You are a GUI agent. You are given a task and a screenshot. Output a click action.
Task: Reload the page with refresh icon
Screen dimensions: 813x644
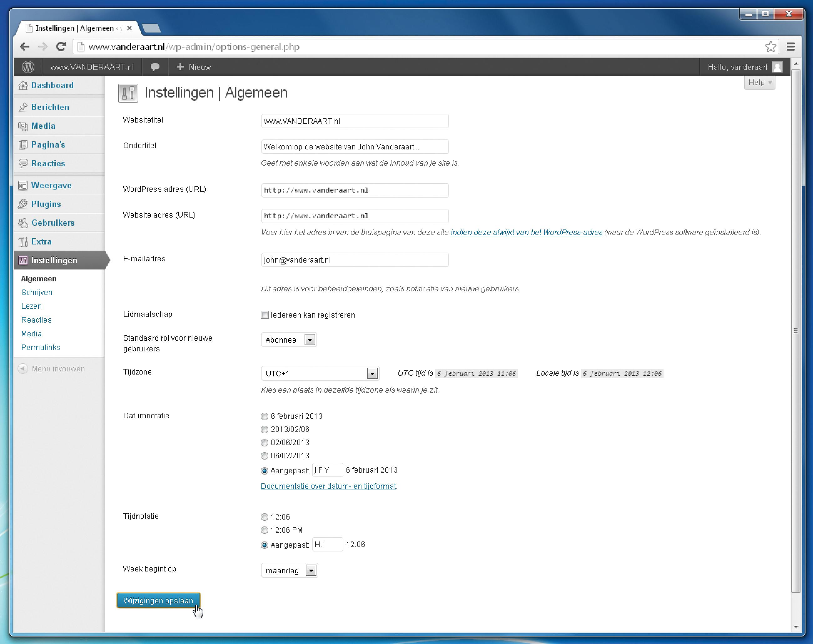(61, 47)
